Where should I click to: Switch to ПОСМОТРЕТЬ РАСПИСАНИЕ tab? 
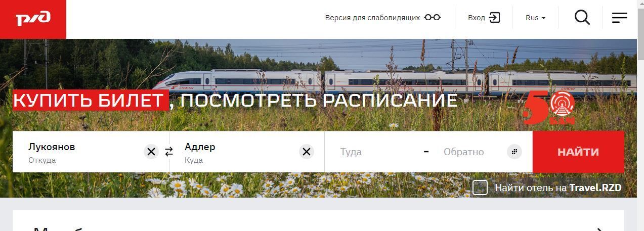[x=319, y=101]
